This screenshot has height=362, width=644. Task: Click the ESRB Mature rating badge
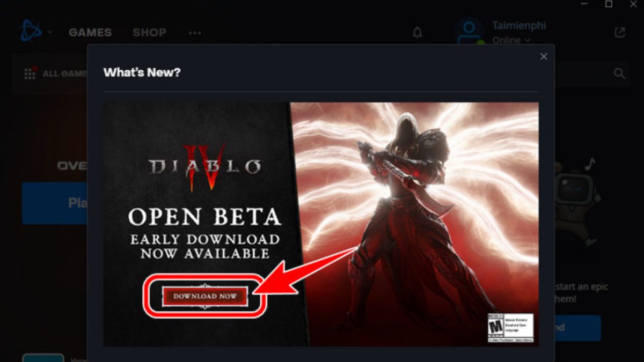pos(510,328)
